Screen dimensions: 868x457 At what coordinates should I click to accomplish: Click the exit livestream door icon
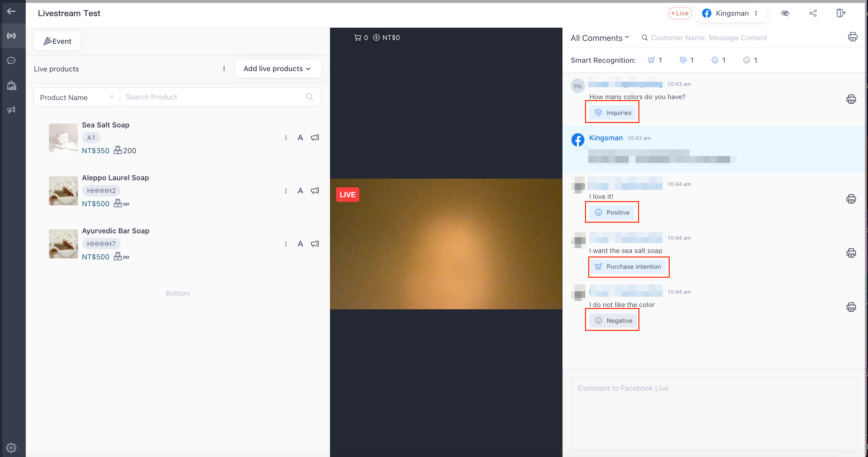pyautogui.click(x=841, y=13)
